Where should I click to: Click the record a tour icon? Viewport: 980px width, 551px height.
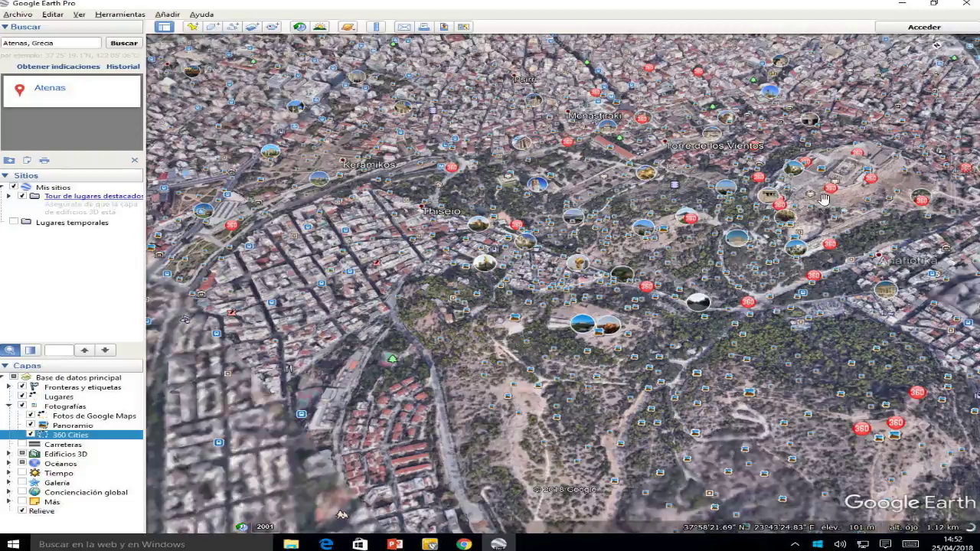(272, 27)
